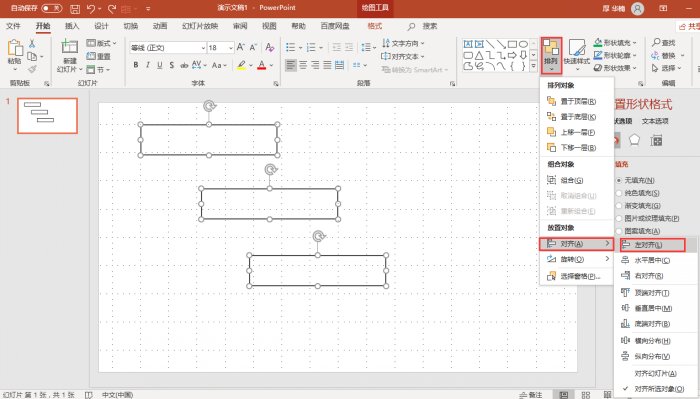700x399 pixels.
Task: Open the font size 18 dropdown
Action: tap(231, 47)
